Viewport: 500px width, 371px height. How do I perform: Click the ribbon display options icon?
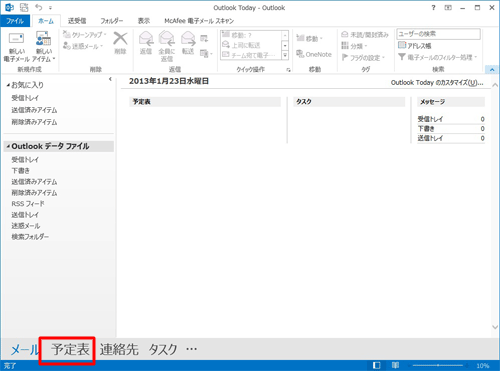click(448, 7)
